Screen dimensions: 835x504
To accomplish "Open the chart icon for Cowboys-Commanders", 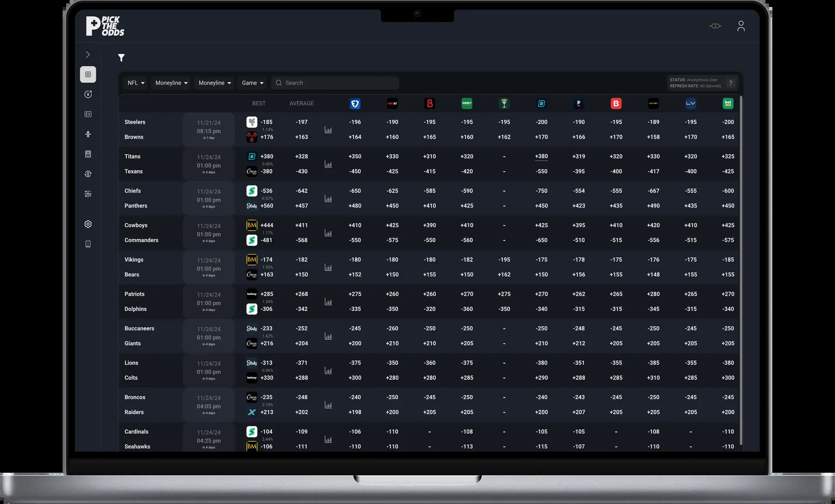I will pyautogui.click(x=328, y=233).
